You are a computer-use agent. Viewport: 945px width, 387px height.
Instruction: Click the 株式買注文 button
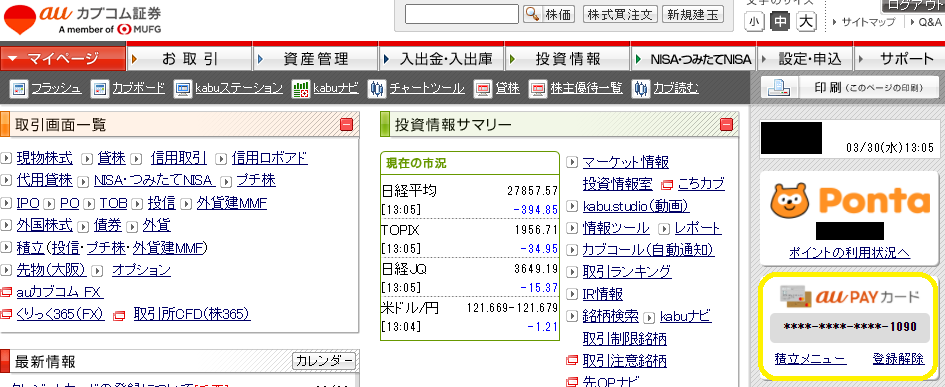(620, 14)
